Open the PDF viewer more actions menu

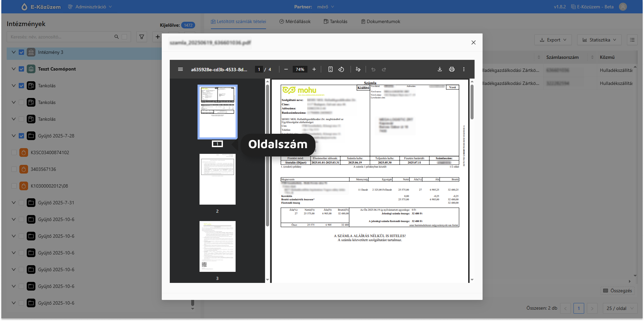[x=464, y=69]
